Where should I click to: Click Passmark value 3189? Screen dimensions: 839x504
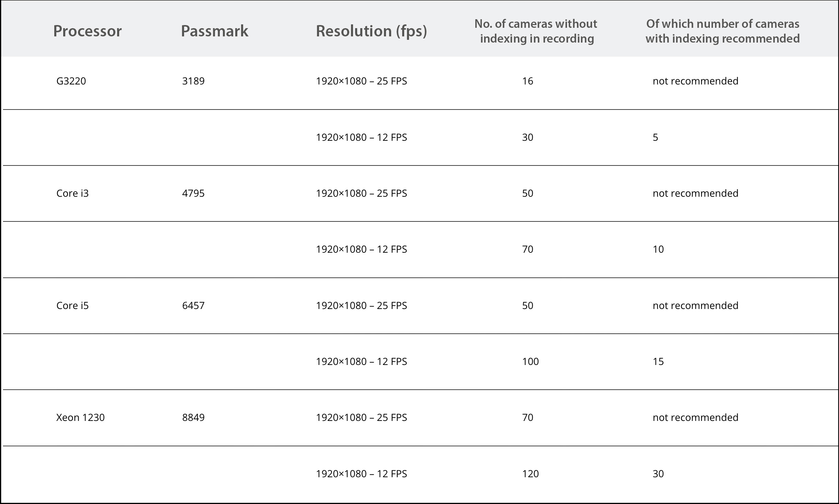[193, 81]
